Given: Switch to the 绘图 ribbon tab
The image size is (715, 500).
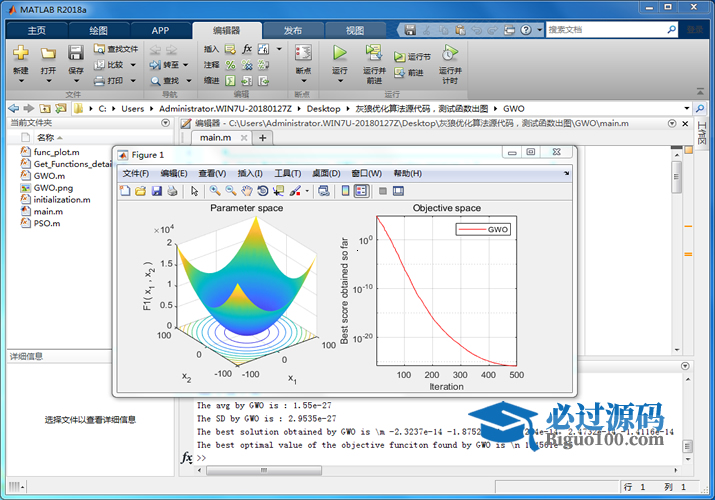Looking at the screenshot, I should point(98,31).
